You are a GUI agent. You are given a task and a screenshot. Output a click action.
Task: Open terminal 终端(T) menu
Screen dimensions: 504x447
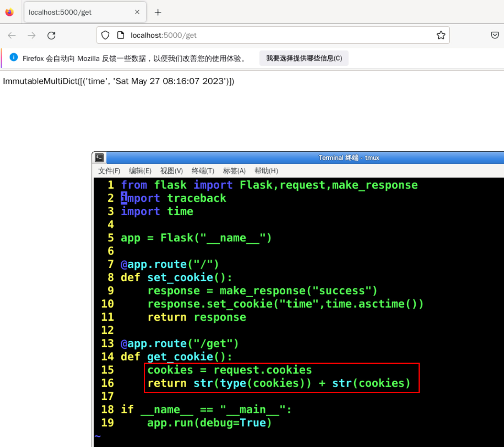[x=203, y=171]
